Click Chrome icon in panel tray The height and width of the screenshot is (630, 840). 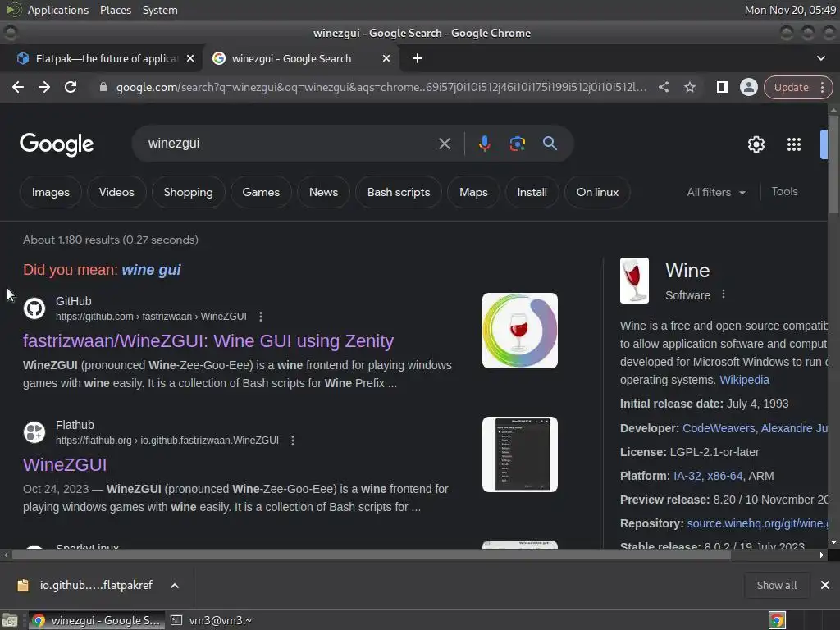777,620
